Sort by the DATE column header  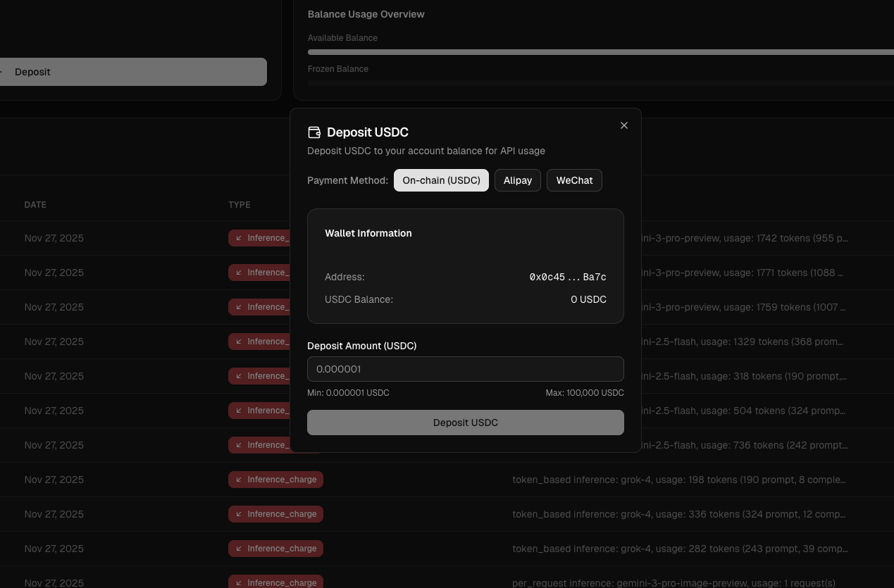(x=35, y=205)
